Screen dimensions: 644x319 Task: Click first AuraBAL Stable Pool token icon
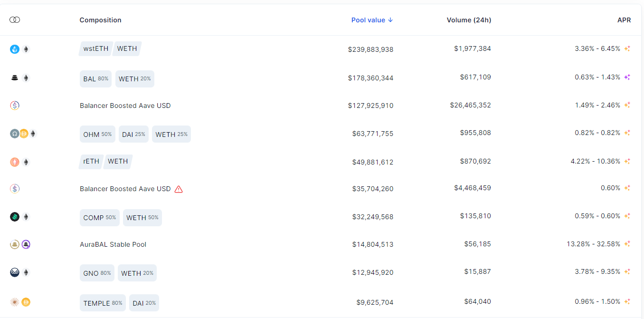click(x=15, y=244)
